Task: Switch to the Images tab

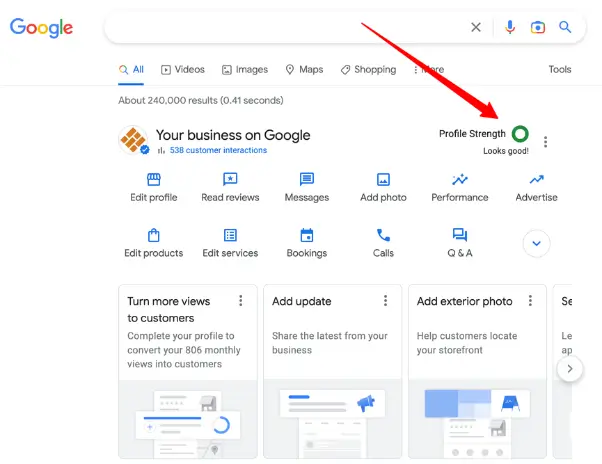Action: pos(245,69)
